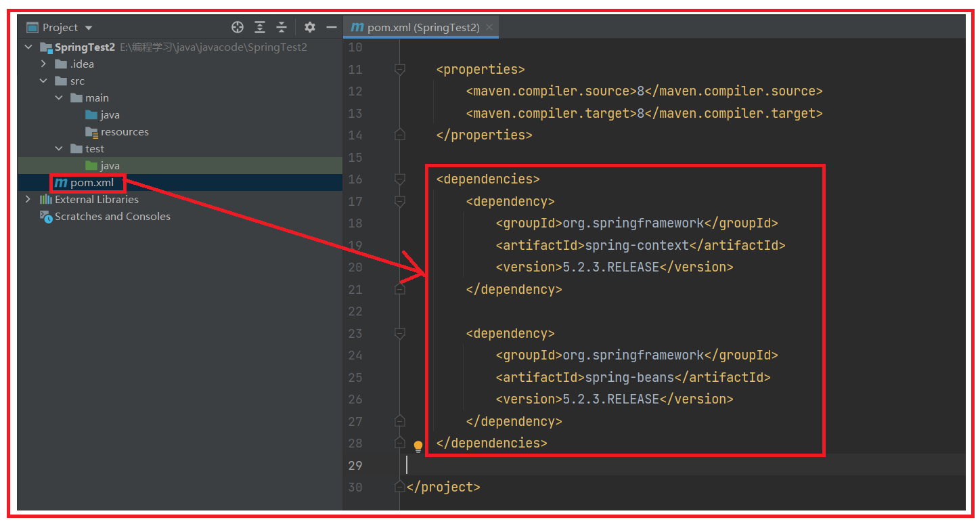
Task: Open the Project view dropdown
Action: 89,28
